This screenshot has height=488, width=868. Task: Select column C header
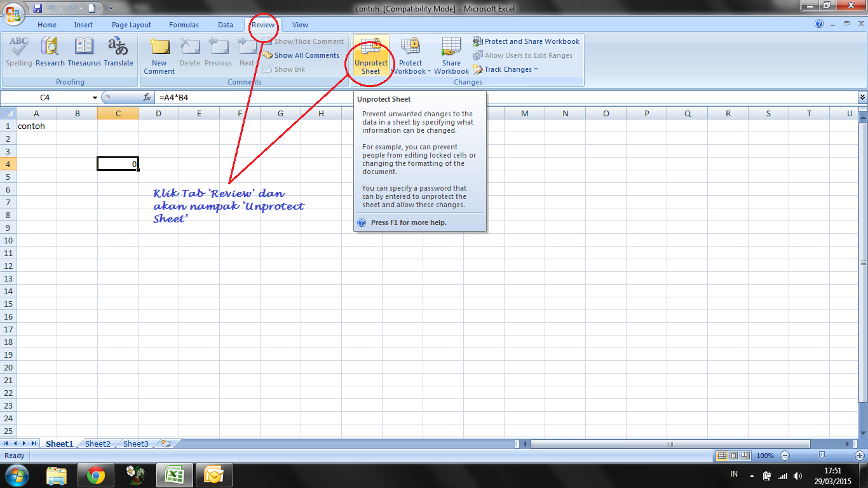(118, 113)
